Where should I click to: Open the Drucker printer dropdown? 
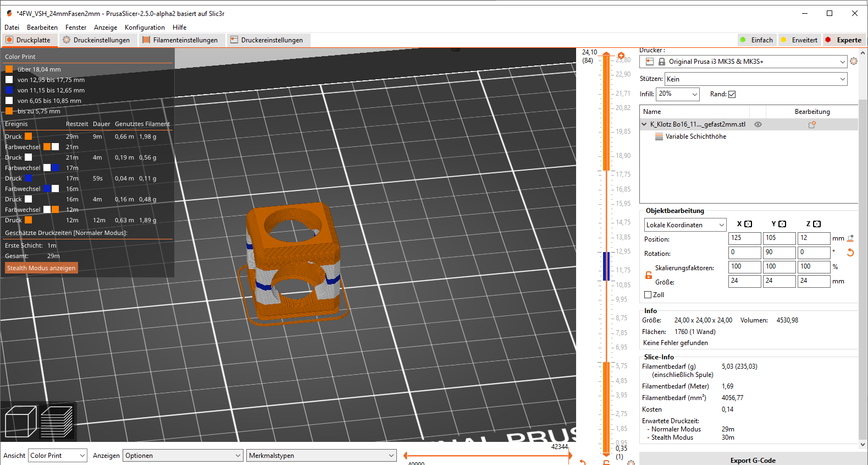pyautogui.click(x=744, y=62)
